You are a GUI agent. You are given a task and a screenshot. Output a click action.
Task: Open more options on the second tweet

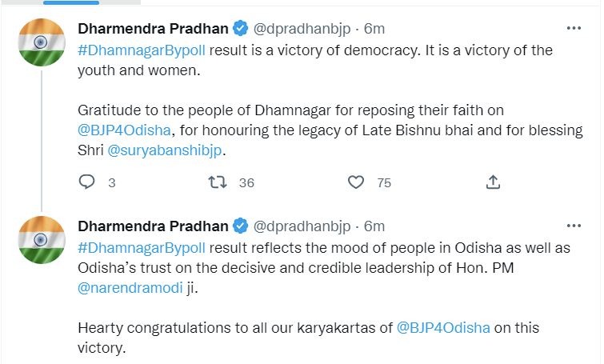[x=574, y=226]
